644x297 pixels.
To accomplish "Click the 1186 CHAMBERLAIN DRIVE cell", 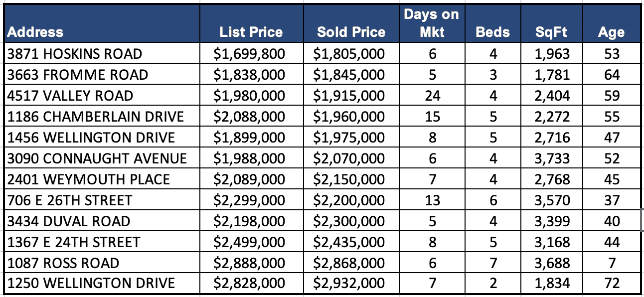I will (96, 117).
